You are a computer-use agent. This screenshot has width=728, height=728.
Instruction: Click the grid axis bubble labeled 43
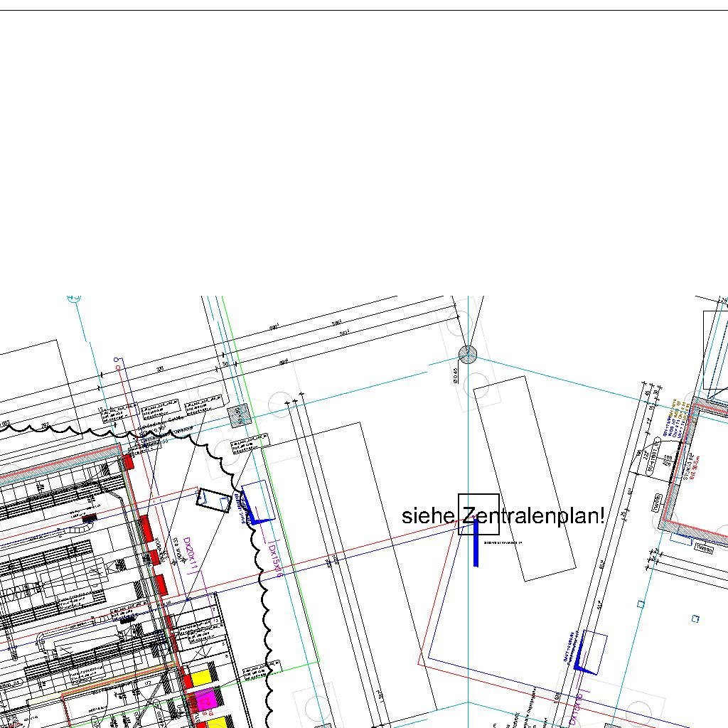point(74,299)
